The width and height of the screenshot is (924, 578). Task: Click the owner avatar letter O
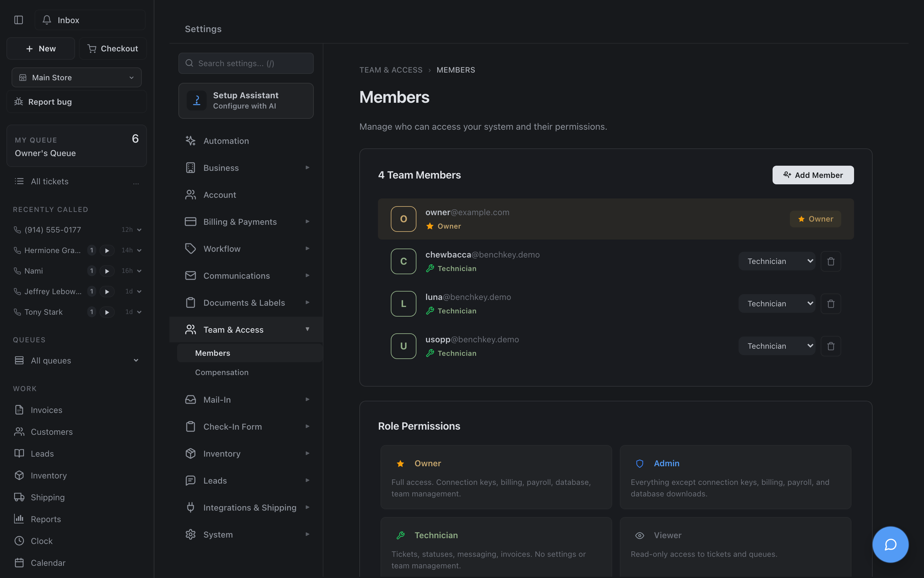coord(403,219)
